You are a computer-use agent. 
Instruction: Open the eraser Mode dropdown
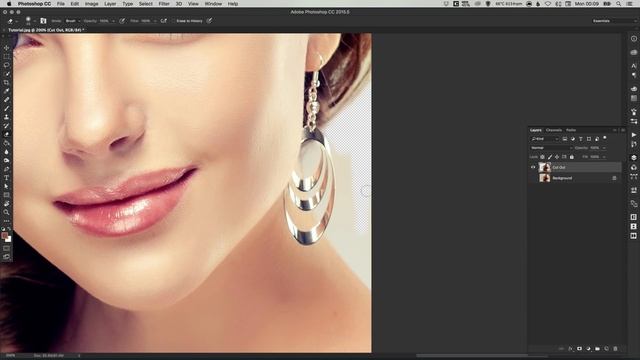pyautogui.click(x=72, y=21)
